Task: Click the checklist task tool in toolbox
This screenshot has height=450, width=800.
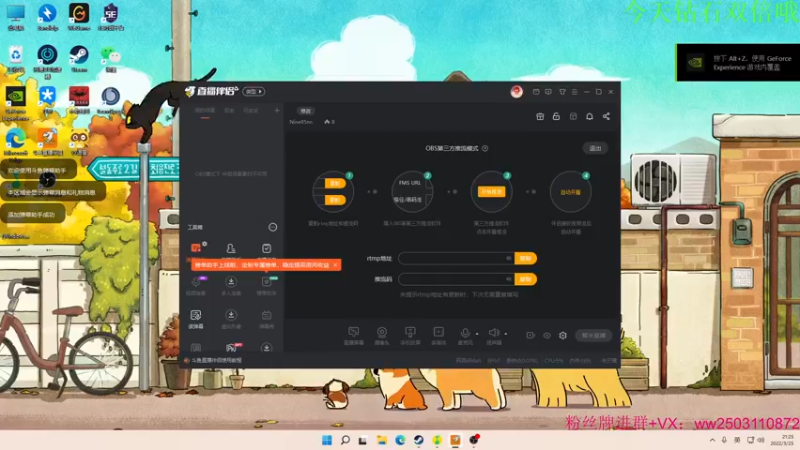Action: pyautogui.click(x=266, y=248)
